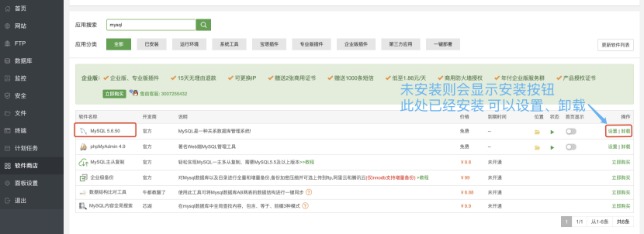Click the MySQL 5.6.50 software name
The width and height of the screenshot is (644, 234).
105,131
